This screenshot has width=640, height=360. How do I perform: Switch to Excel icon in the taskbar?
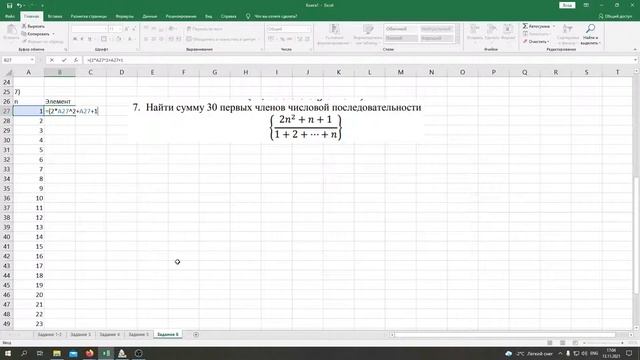(106, 353)
